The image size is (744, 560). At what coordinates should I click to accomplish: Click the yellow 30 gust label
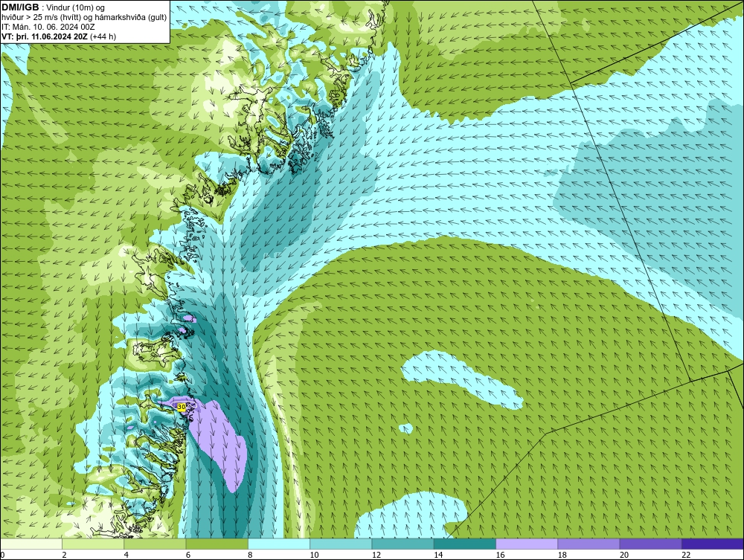point(182,407)
